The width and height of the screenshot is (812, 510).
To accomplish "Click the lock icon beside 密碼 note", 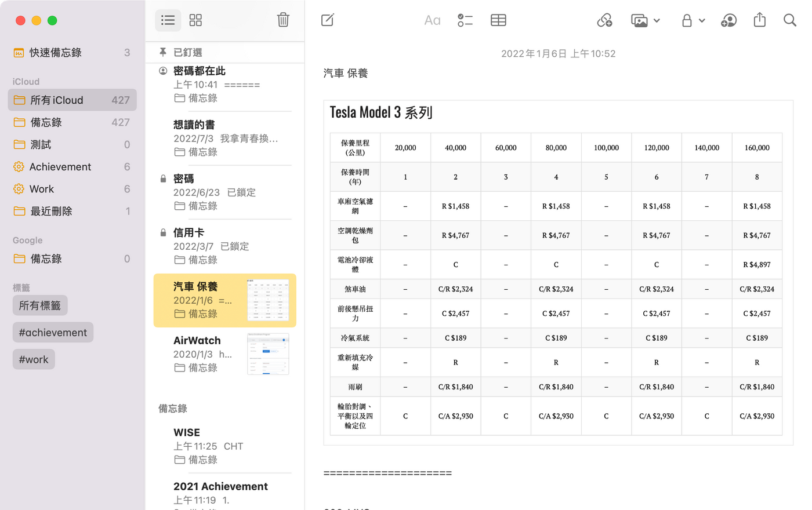I will (163, 178).
